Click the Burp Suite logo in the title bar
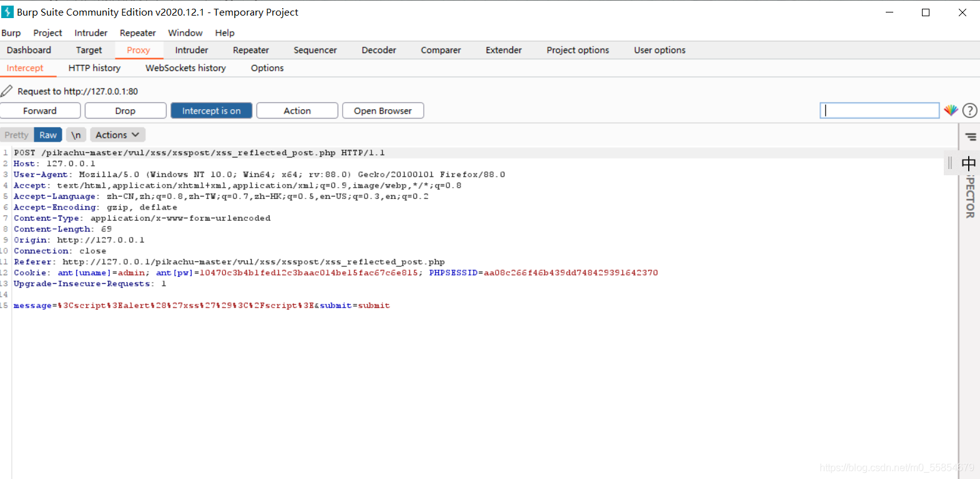This screenshot has height=479, width=980. pyautogui.click(x=7, y=12)
